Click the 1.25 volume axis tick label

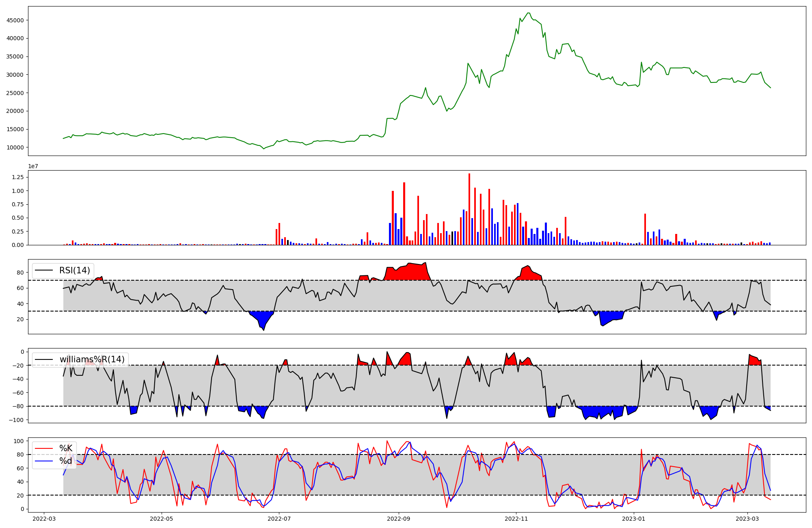click(x=17, y=177)
